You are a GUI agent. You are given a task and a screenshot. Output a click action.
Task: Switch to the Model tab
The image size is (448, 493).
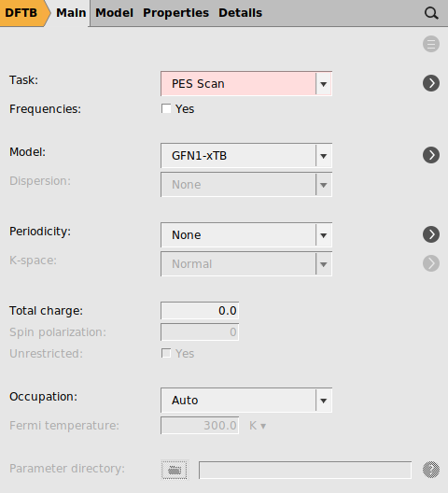pyautogui.click(x=115, y=13)
